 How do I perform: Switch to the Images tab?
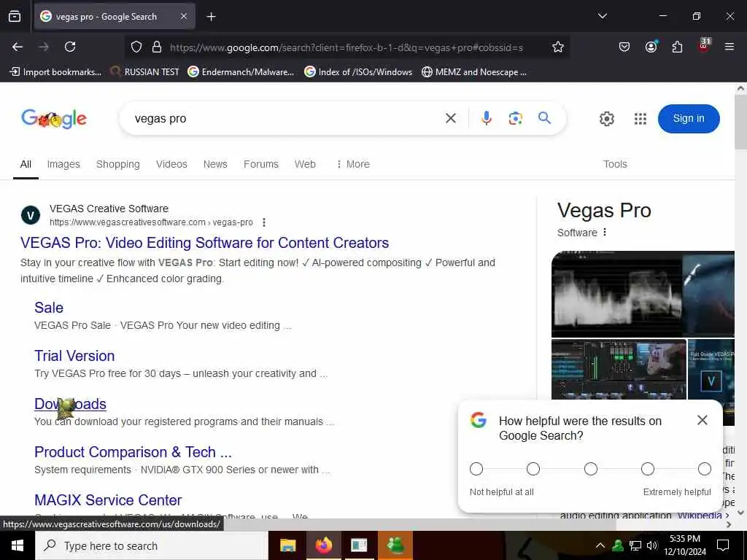[63, 164]
